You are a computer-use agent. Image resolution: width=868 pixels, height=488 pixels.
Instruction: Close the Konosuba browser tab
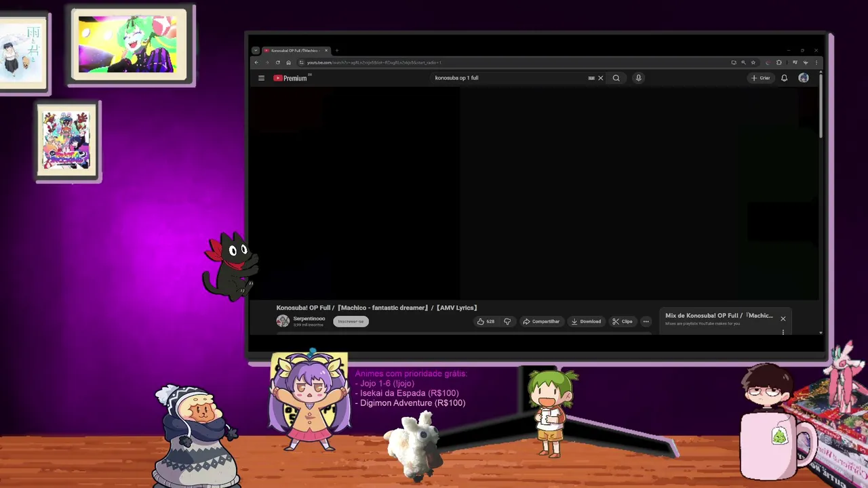point(326,51)
